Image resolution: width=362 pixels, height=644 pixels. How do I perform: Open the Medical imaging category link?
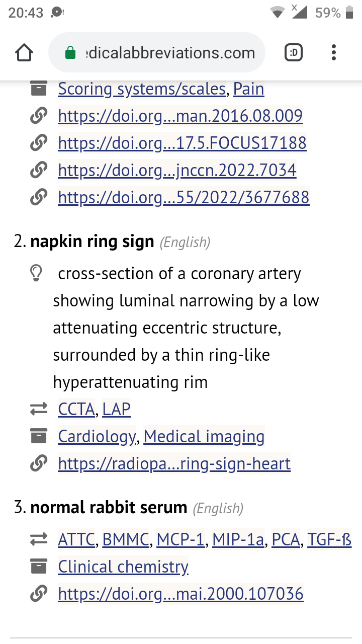point(204,437)
